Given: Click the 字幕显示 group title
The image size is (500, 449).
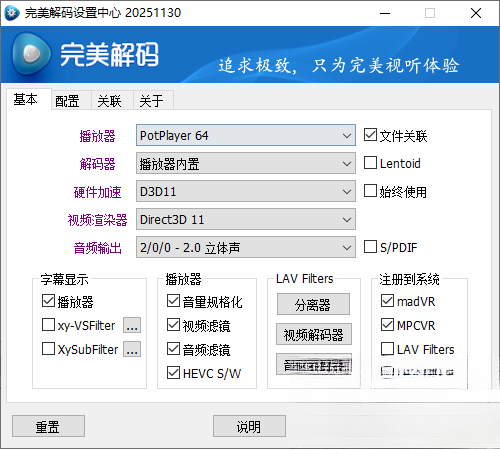Looking at the screenshot, I should (x=64, y=279).
